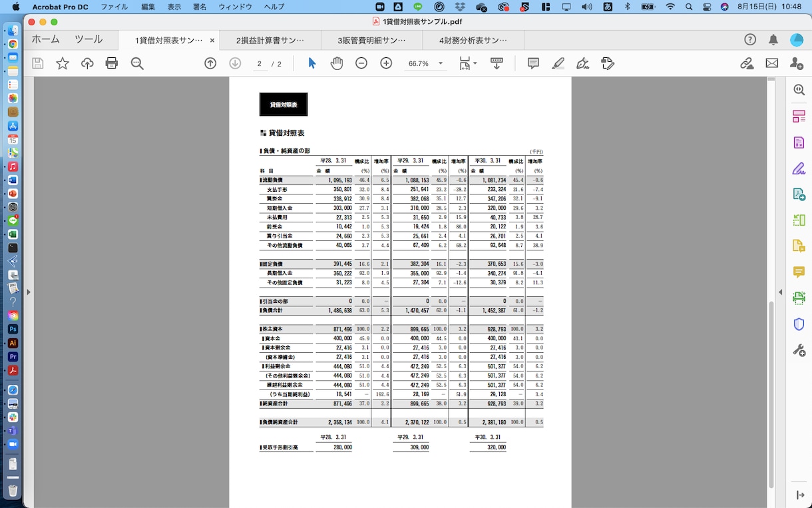812x508 pixels.
Task: Share with others person icon
Action: pos(796,63)
